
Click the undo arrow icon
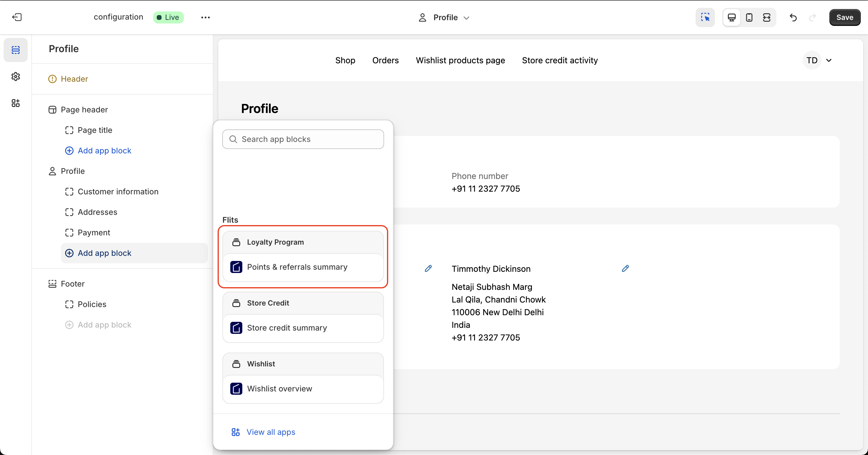click(x=793, y=17)
